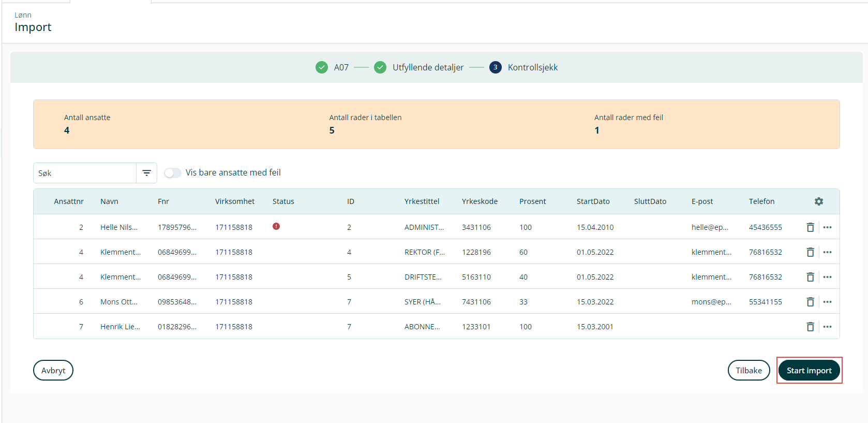Delete the REKTOR row with trash icon
The height and width of the screenshot is (423, 868).
810,252
